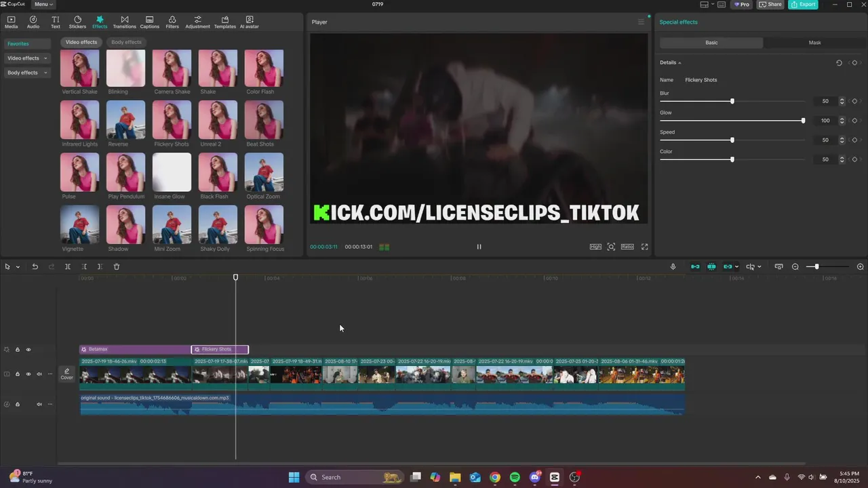The width and height of the screenshot is (868, 488).
Task: Adjust the timeline zoom slider
Action: (x=816, y=266)
